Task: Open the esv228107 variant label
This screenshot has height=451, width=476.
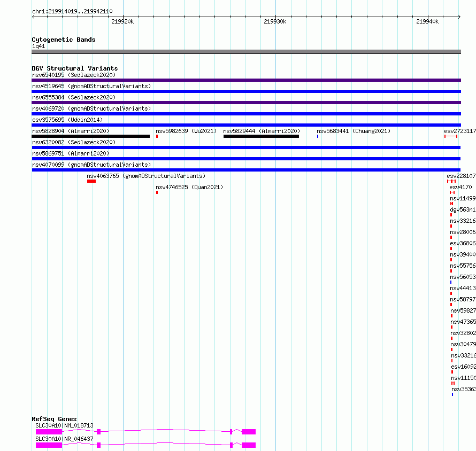Action: pos(461,176)
